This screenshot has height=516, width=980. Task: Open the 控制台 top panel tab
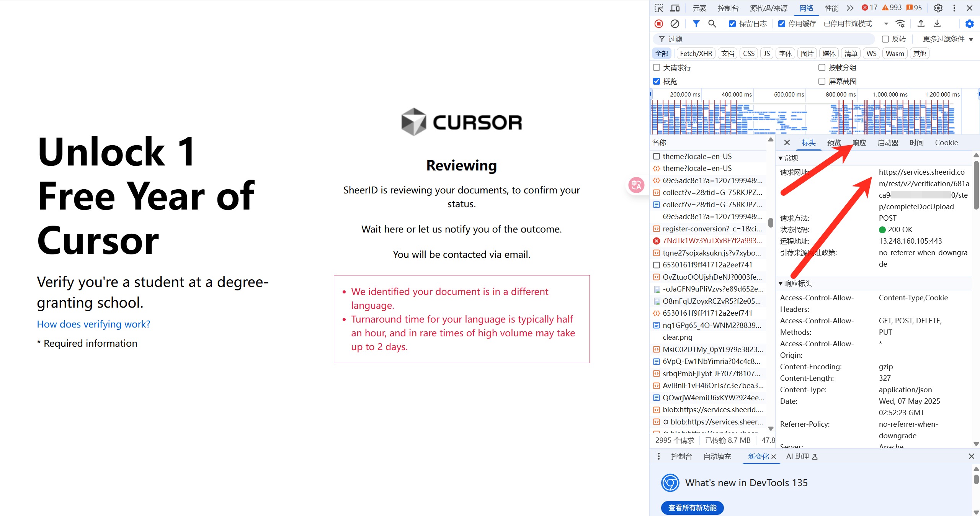(728, 8)
